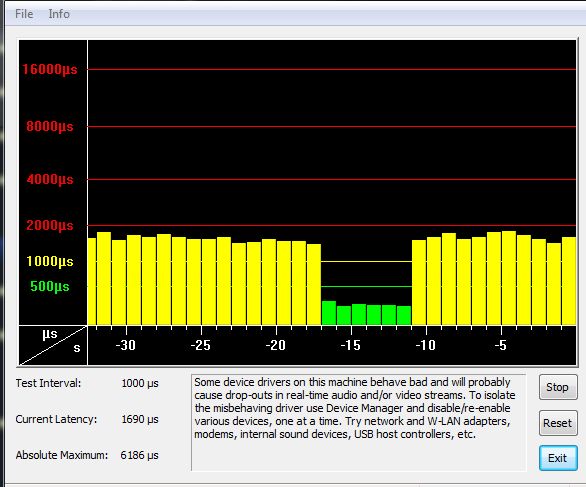Click the Reset button
The width and height of the screenshot is (586, 487).
(x=558, y=423)
